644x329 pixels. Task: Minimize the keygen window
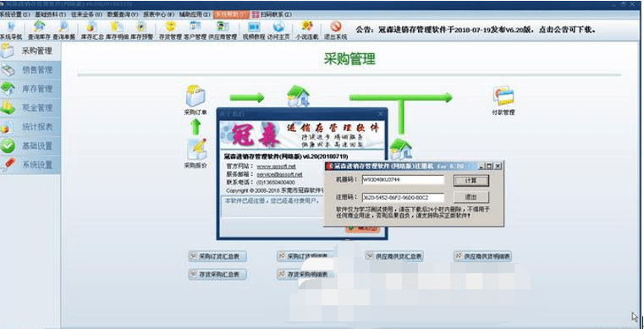tap(482, 166)
